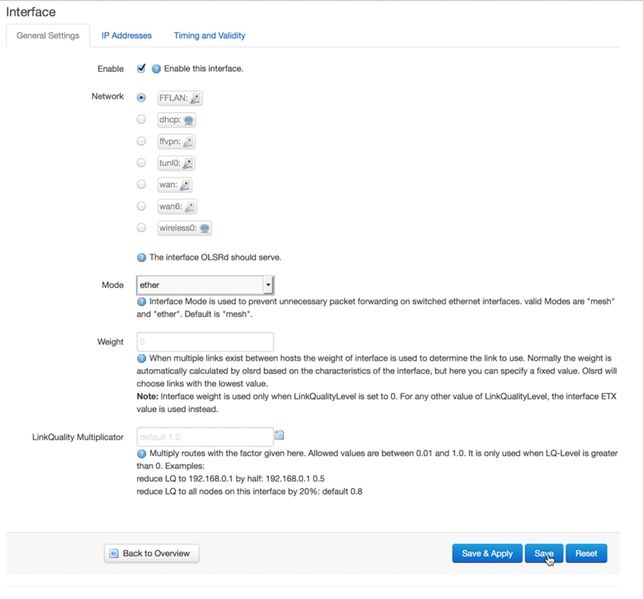Focus the LinkQuality Multiplicator text field

204,436
